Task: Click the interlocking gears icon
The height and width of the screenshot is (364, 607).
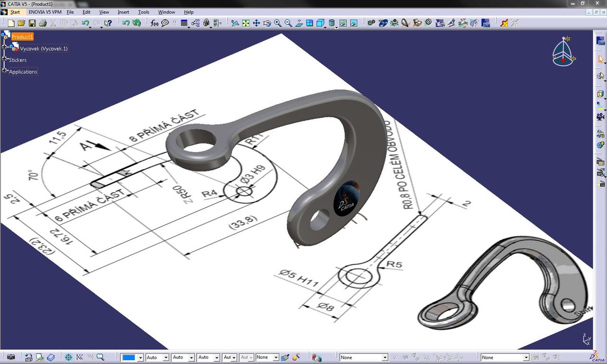Action: coord(372,23)
